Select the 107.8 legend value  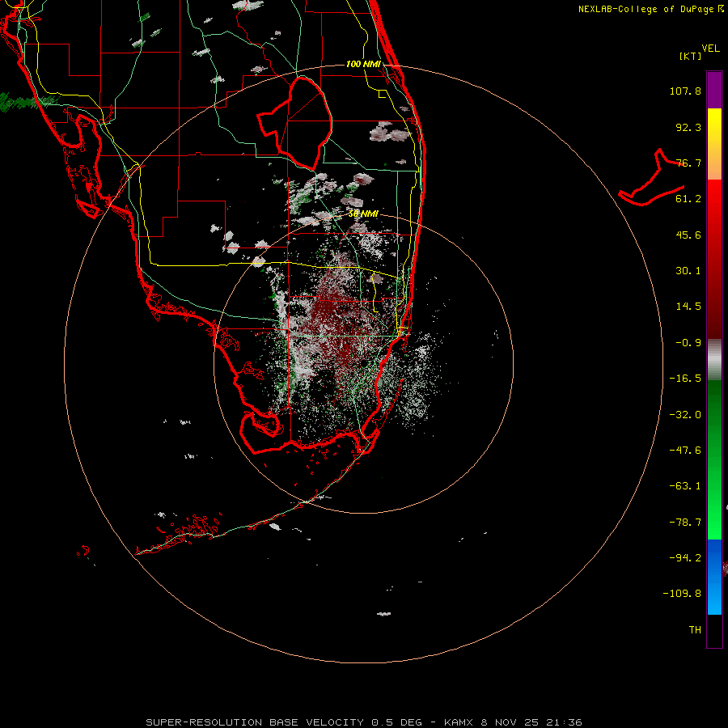click(685, 91)
